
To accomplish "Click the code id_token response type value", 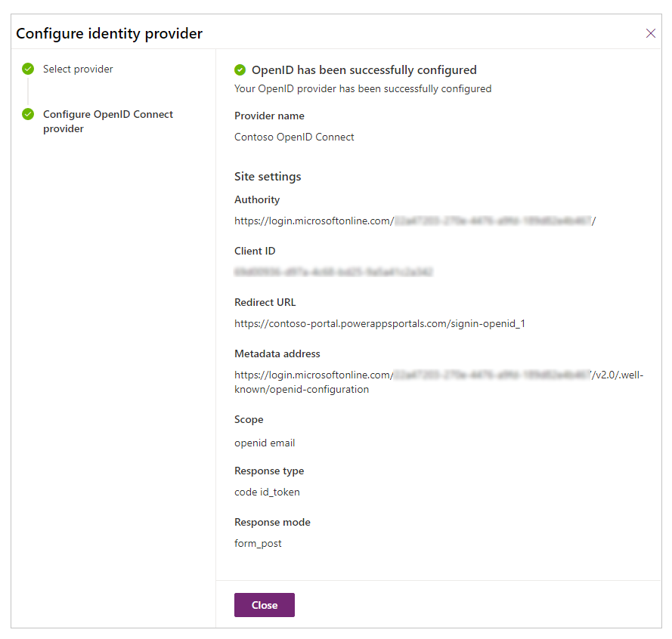I will point(267,492).
